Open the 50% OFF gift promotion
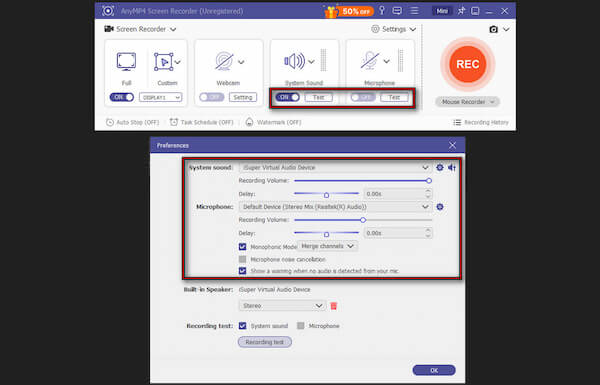600x385 pixels. click(349, 11)
